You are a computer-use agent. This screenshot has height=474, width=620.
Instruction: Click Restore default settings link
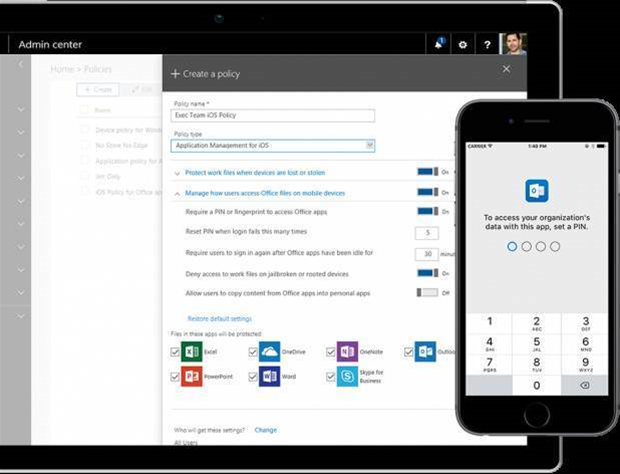tap(219, 319)
